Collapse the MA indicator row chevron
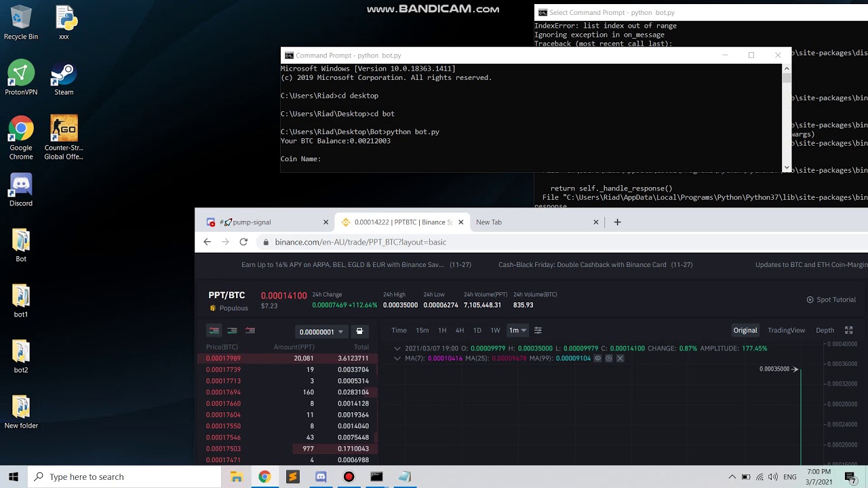868x488 pixels. click(x=397, y=359)
